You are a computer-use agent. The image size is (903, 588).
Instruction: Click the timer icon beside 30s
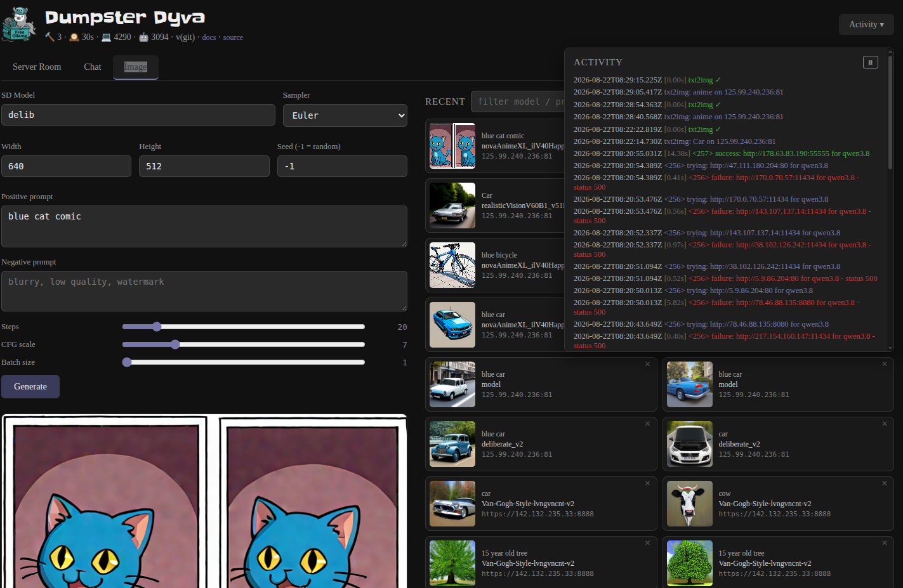point(74,37)
